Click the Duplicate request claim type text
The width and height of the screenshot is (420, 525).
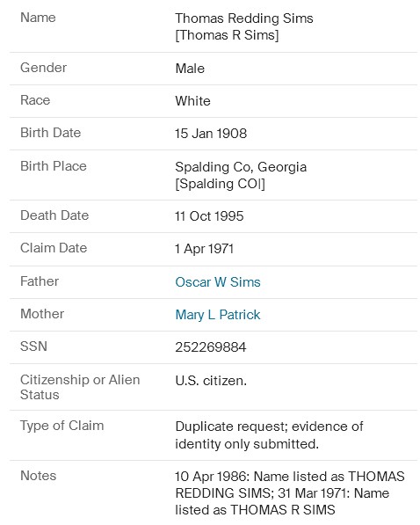coord(269,435)
